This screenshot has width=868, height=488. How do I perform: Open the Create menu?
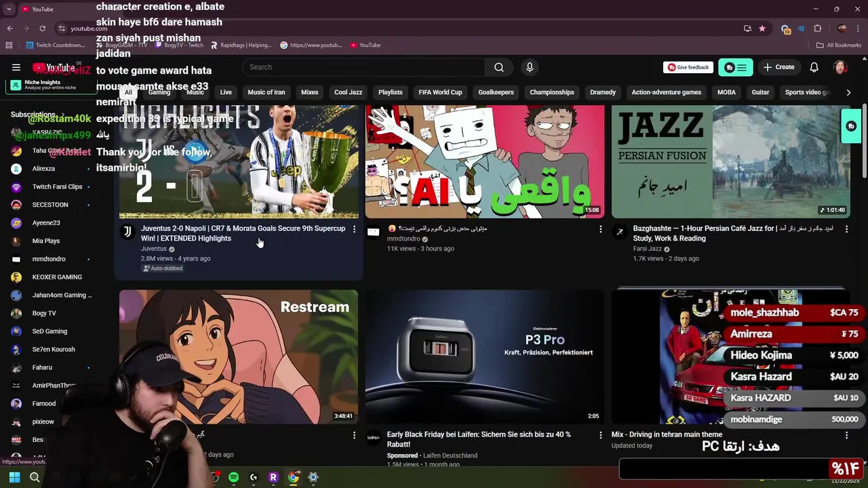778,67
